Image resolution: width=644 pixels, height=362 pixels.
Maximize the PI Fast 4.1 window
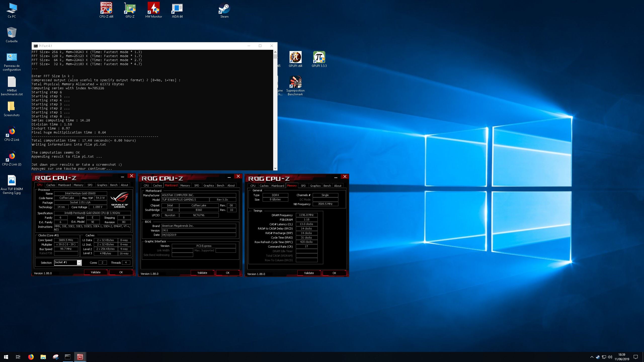click(260, 46)
